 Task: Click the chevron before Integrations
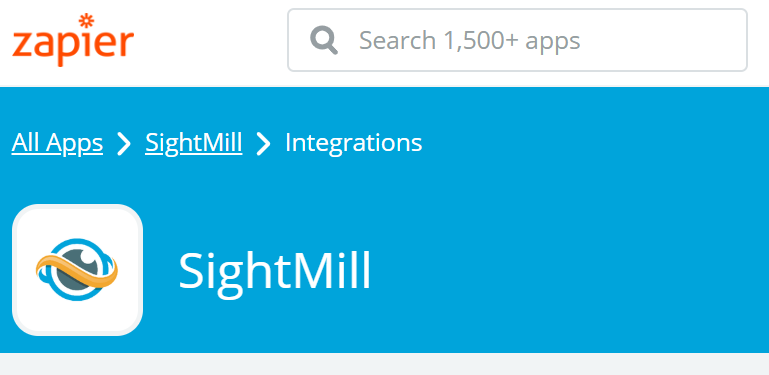pyautogui.click(x=264, y=144)
